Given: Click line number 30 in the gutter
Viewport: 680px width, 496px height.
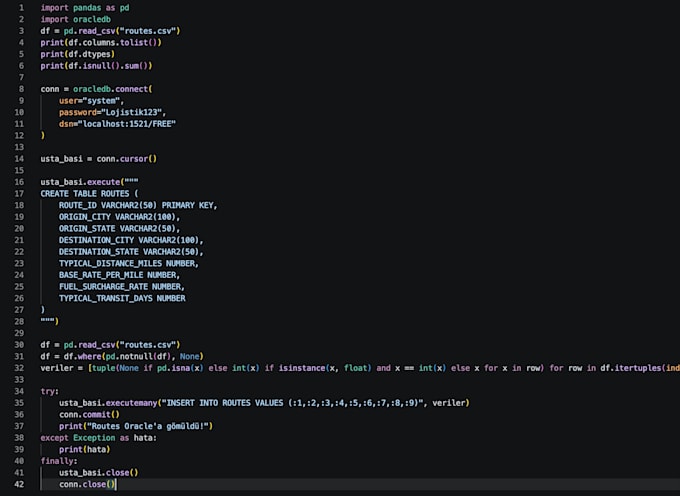Looking at the screenshot, I should point(19,345).
